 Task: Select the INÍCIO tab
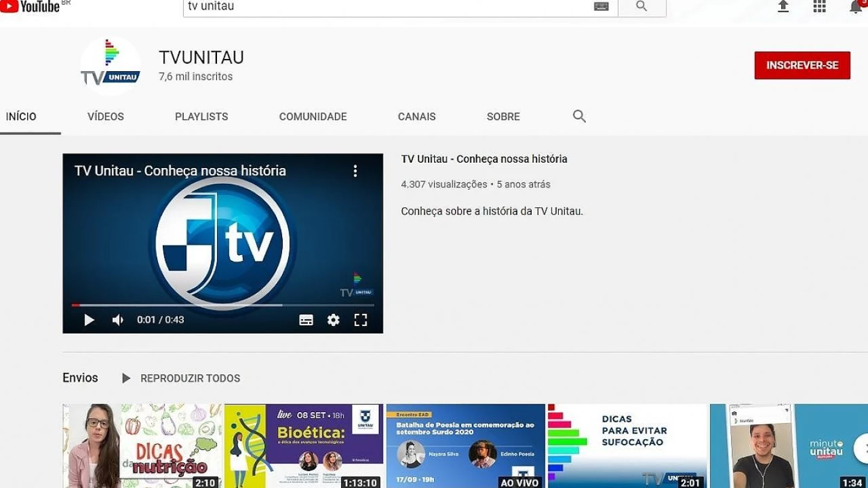[x=21, y=117]
